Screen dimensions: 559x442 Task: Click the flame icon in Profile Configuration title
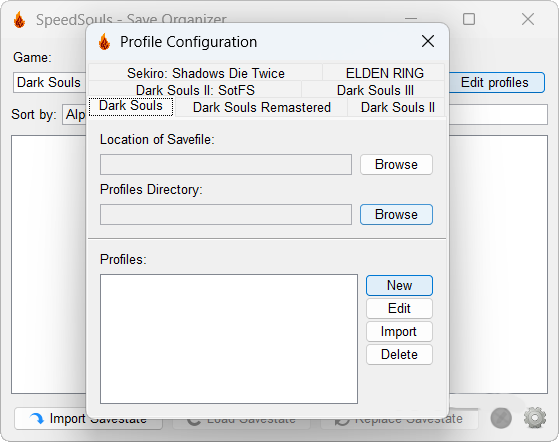[x=104, y=42]
